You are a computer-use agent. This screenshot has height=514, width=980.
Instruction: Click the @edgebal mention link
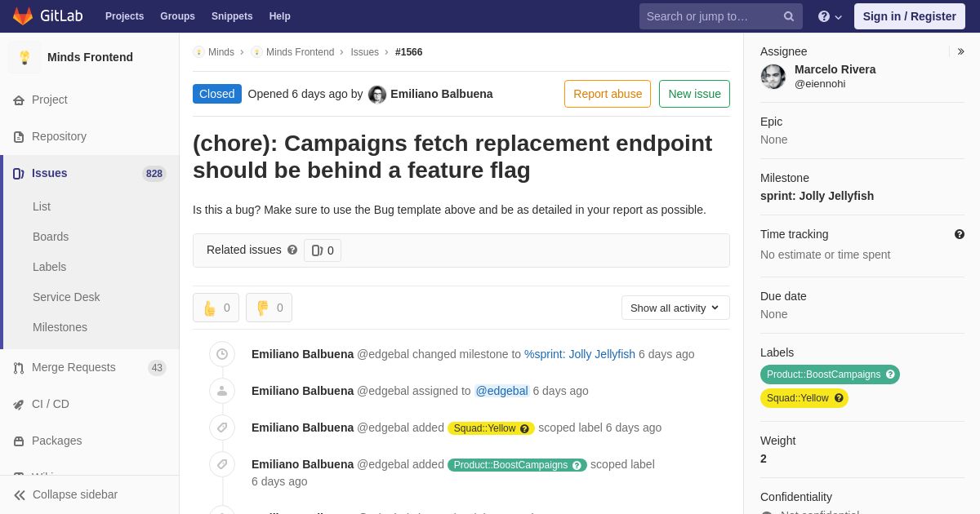coord(502,391)
